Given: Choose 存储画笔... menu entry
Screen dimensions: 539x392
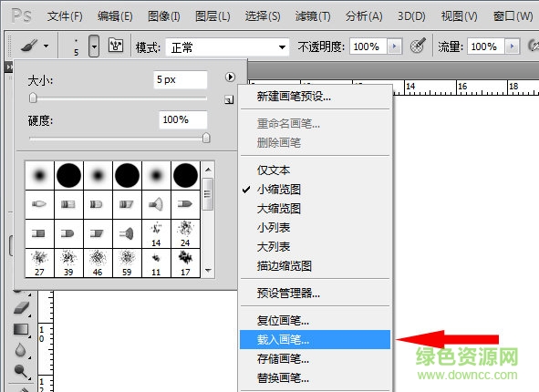Looking at the screenshot, I should [x=315, y=359].
